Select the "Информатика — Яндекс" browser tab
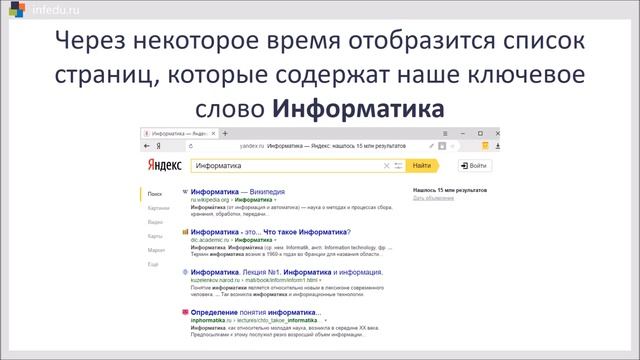 click(180, 133)
